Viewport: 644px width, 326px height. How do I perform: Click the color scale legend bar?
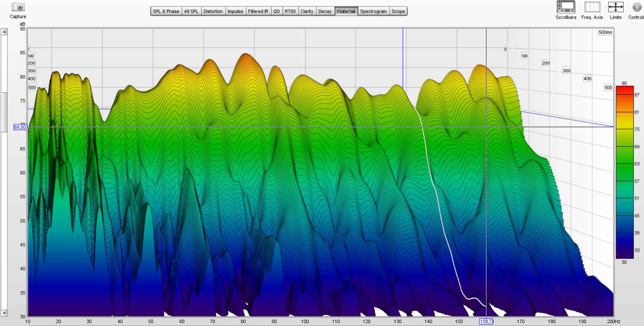point(624,172)
